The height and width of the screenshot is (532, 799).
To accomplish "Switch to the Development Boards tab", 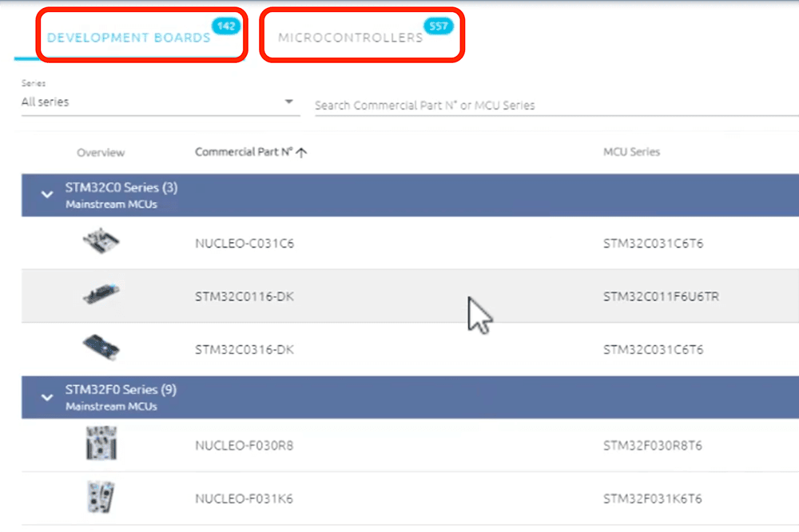I will [x=129, y=38].
